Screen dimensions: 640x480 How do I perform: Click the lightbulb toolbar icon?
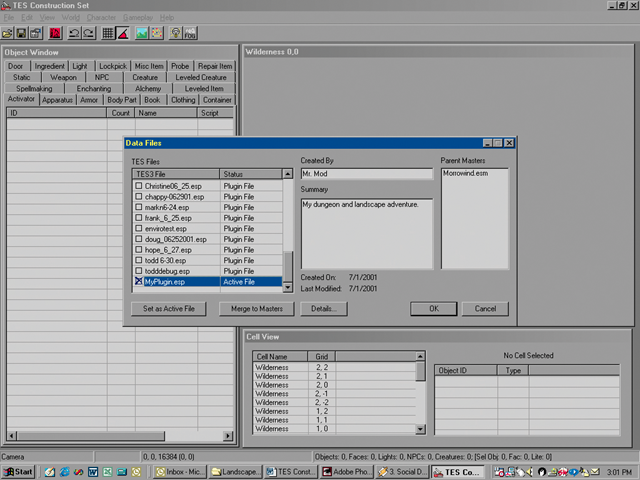click(x=175, y=33)
